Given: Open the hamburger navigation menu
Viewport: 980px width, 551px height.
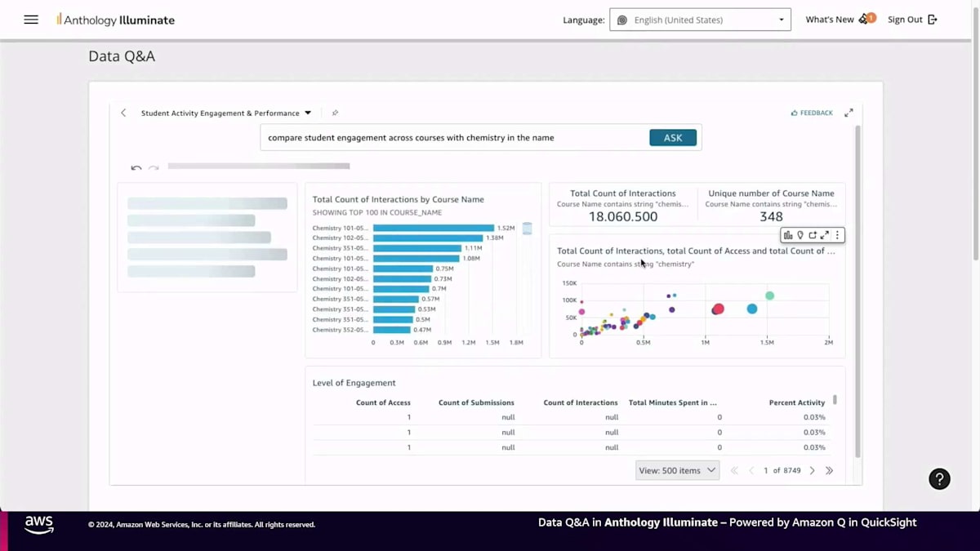Looking at the screenshot, I should pos(31,20).
